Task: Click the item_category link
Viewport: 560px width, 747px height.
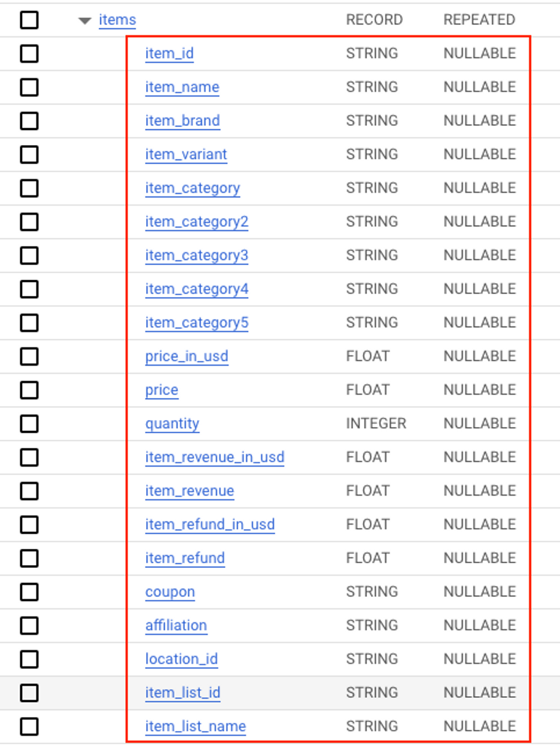Action: [192, 188]
